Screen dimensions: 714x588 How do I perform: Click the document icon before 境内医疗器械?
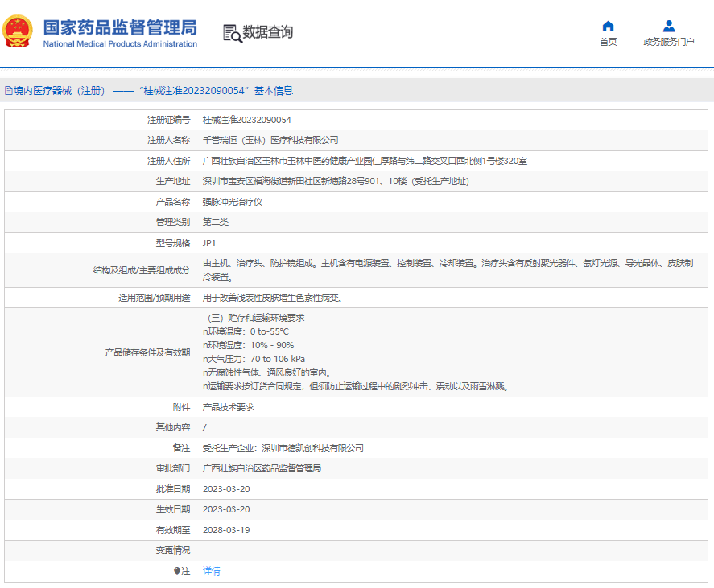(9, 91)
